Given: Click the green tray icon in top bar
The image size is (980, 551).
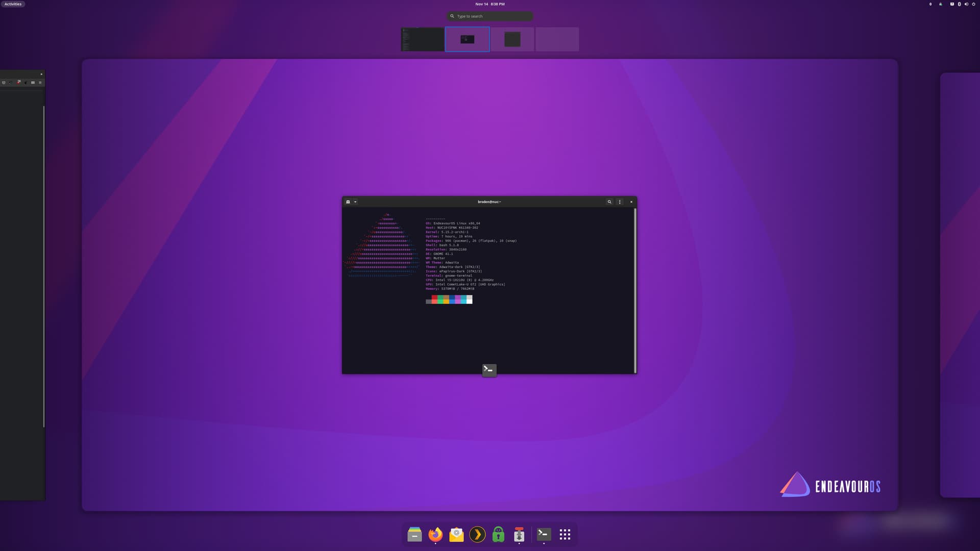Looking at the screenshot, I should [941, 4].
